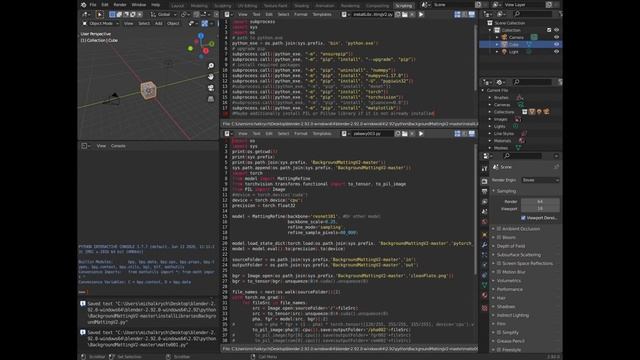Open Object properties tab
Viewport: 640px width, 360px height.
484,235
